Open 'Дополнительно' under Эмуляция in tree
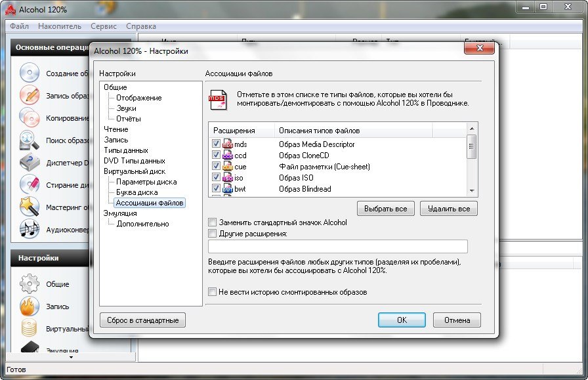Screen dimensions: 588x380 click(x=142, y=224)
